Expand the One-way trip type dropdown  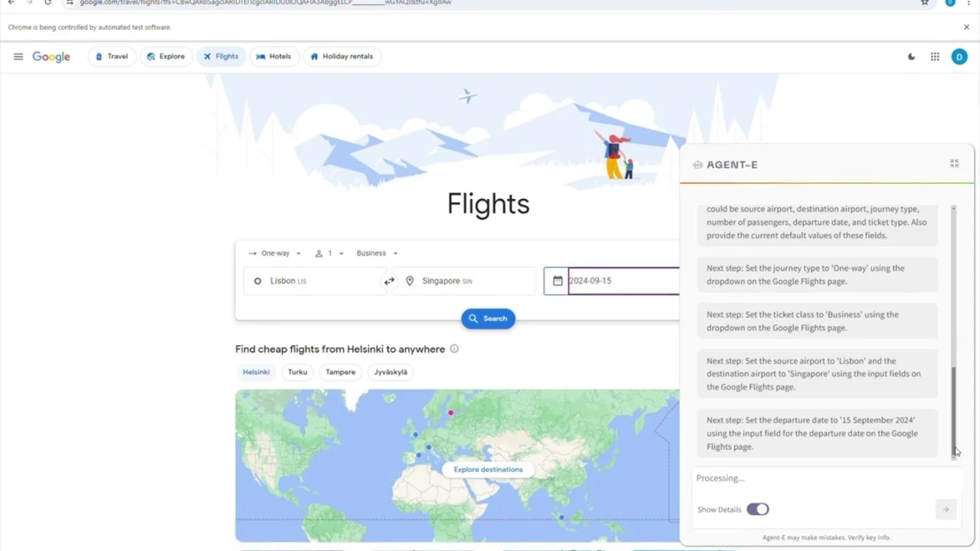click(x=275, y=253)
